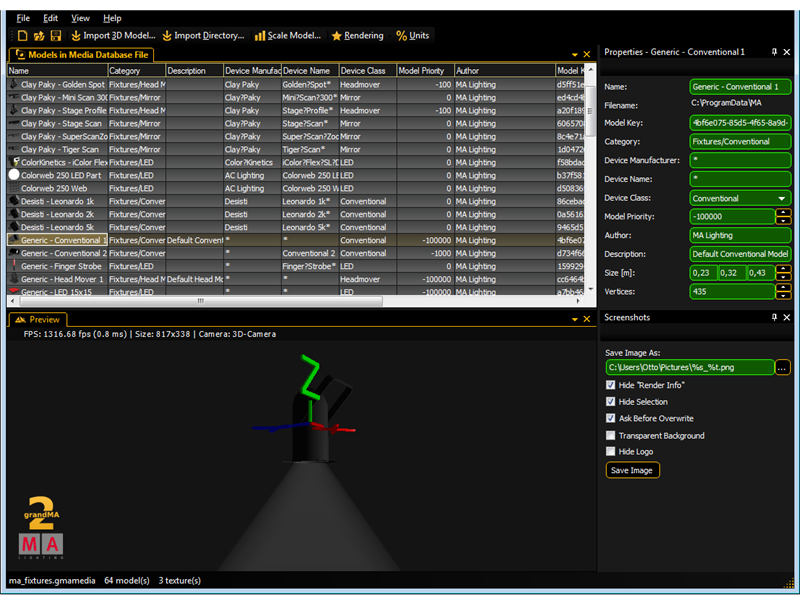800x605 pixels.
Task: Click table vertical scrollbar up arrow
Action: pos(590,69)
